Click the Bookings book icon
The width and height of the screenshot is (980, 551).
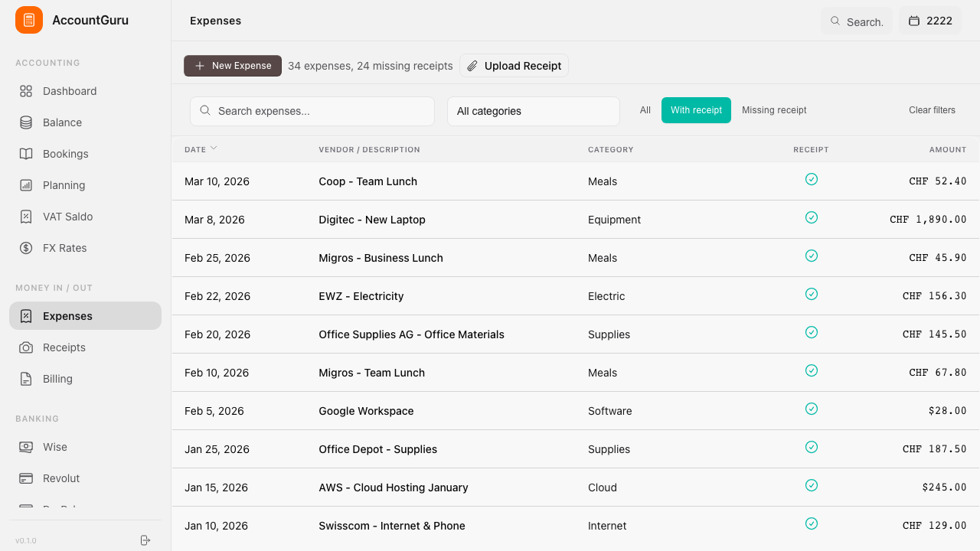coord(26,154)
